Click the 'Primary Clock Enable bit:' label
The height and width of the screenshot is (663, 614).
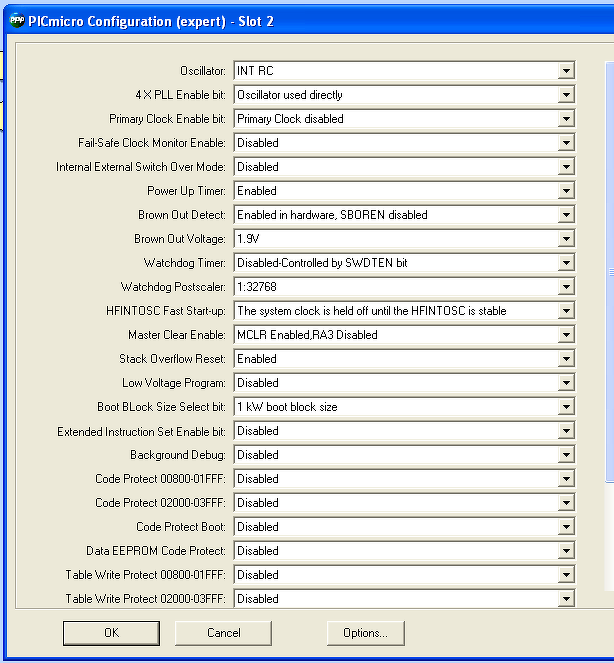(167, 119)
